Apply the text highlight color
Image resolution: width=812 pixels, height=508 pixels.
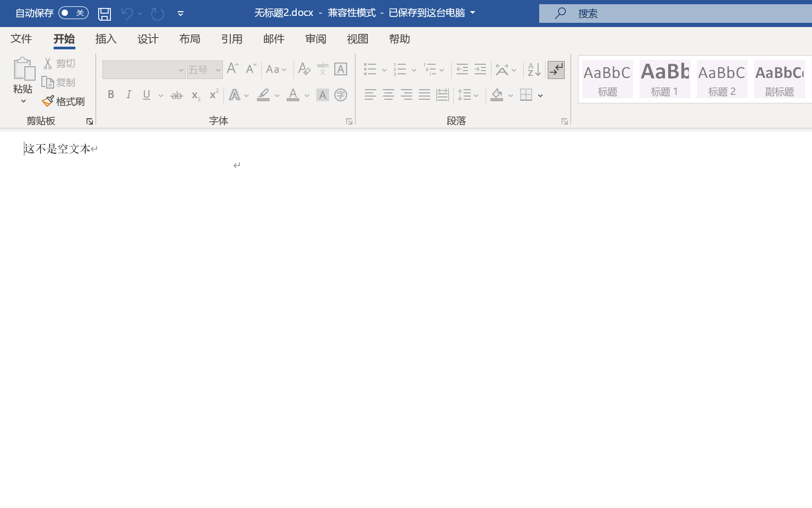263,95
